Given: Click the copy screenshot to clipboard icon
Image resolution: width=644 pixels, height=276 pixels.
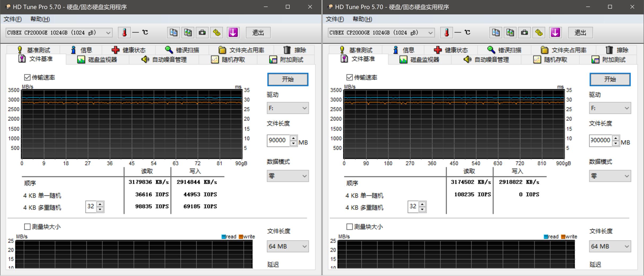Looking at the screenshot, I should point(188,32).
